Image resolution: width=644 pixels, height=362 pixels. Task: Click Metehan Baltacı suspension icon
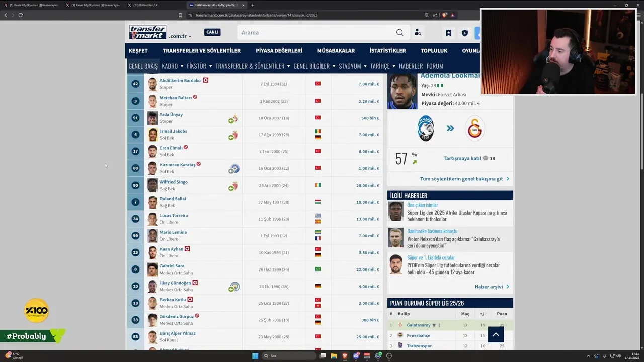point(195,97)
